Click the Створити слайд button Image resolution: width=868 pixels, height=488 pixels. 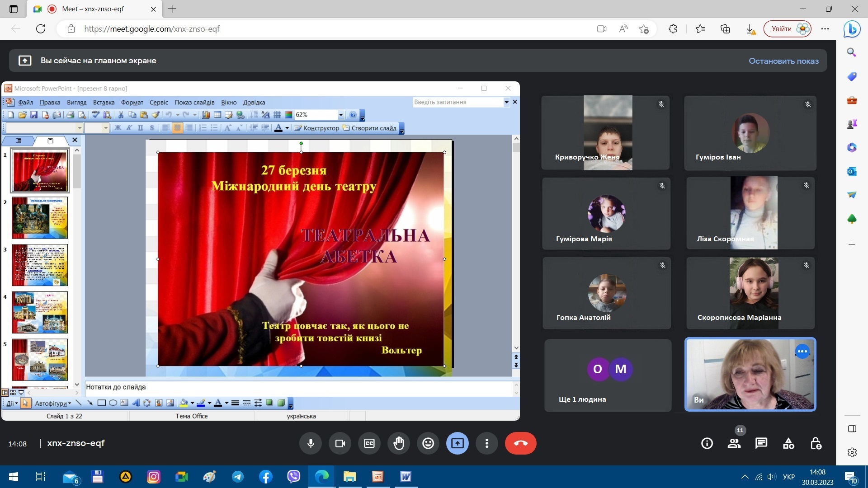coord(370,128)
